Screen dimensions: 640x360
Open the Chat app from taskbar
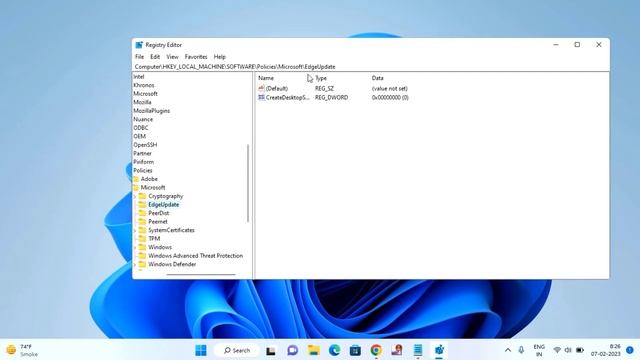[x=292, y=350]
